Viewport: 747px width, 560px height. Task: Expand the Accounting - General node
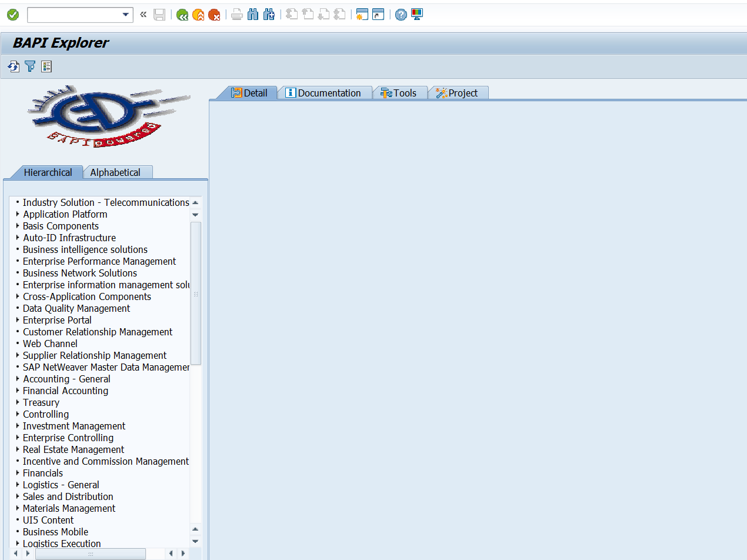tap(18, 379)
